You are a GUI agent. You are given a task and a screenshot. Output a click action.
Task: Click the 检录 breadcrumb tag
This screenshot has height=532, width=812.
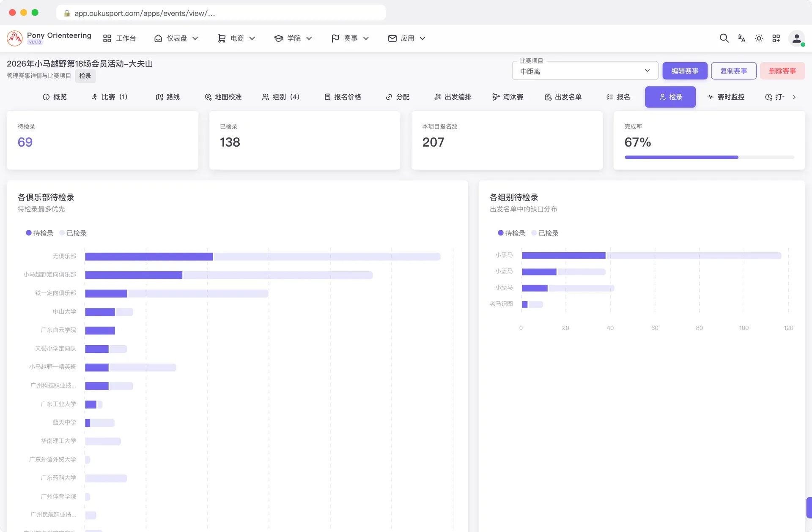click(x=85, y=76)
